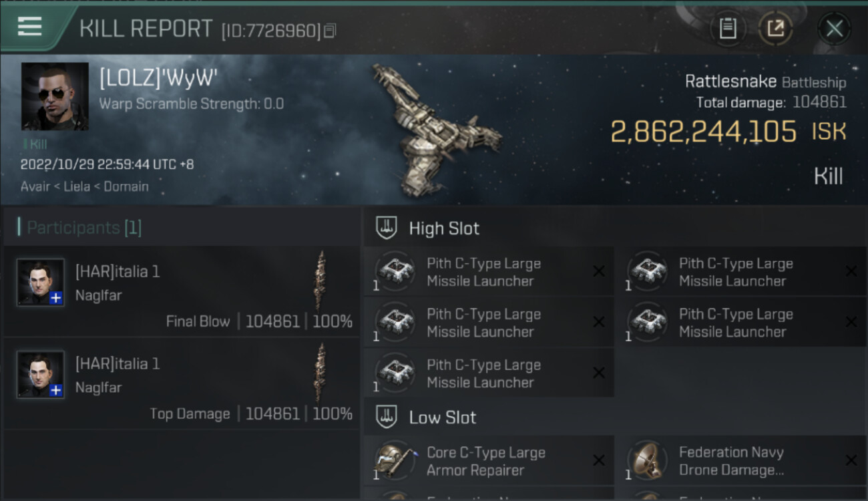Click first Pith C-Type Missile Launcher icon

(395, 271)
